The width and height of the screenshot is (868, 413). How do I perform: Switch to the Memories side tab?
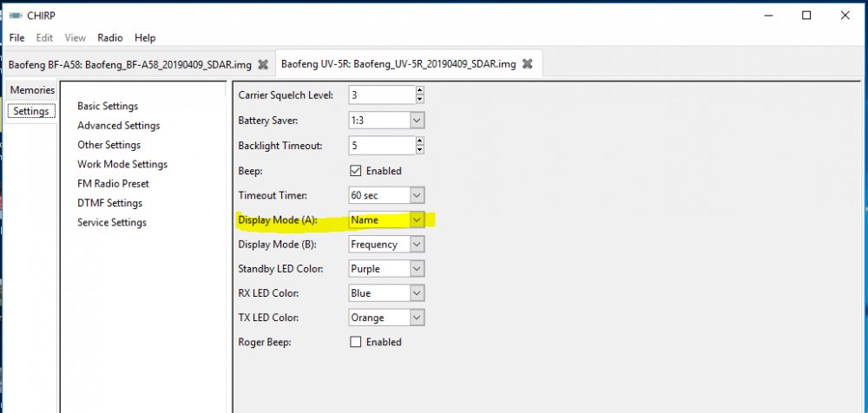[x=32, y=89]
